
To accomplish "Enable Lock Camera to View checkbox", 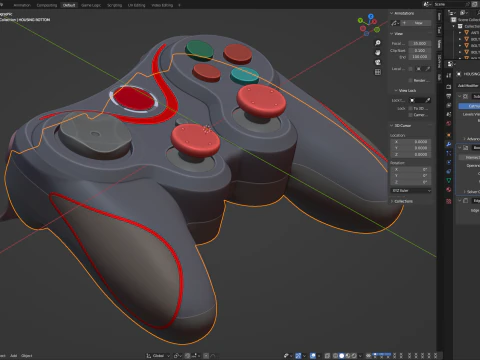I will 411,115.
